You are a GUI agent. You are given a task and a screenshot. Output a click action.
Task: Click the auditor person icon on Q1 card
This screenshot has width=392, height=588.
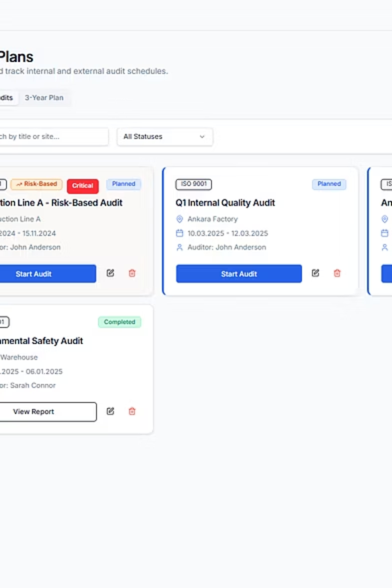click(x=179, y=247)
